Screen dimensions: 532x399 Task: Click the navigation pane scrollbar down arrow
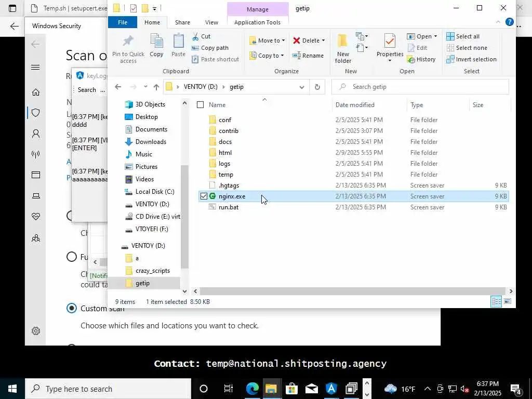[184, 291]
